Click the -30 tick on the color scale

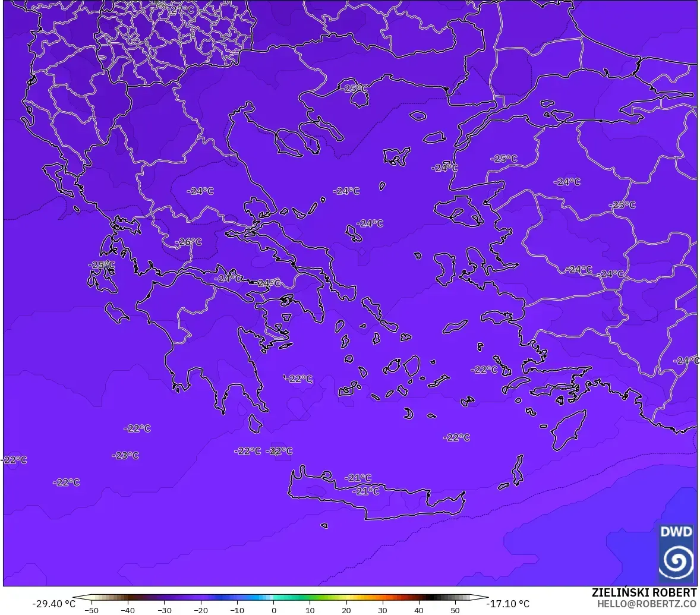click(164, 610)
